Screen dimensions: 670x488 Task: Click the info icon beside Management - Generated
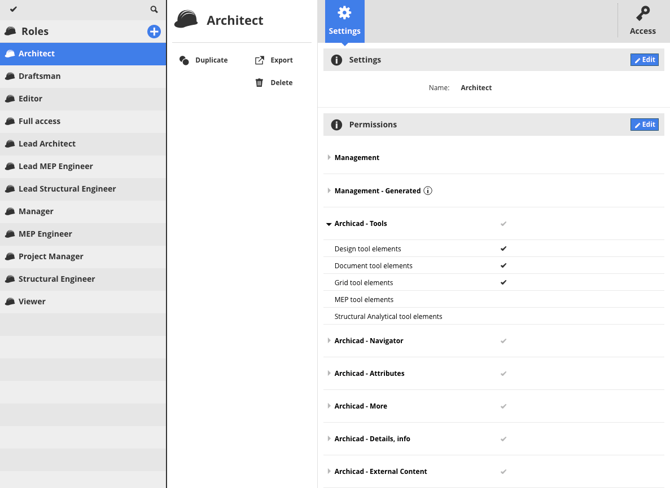(x=428, y=190)
